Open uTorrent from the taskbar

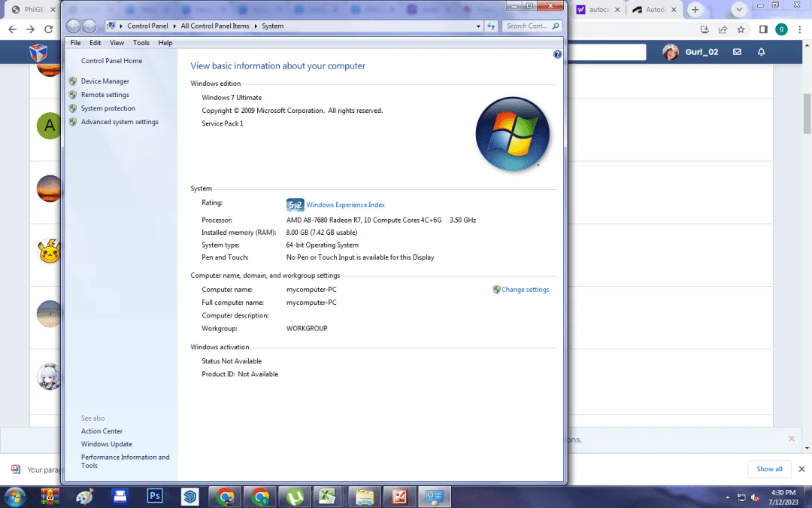[x=295, y=497]
